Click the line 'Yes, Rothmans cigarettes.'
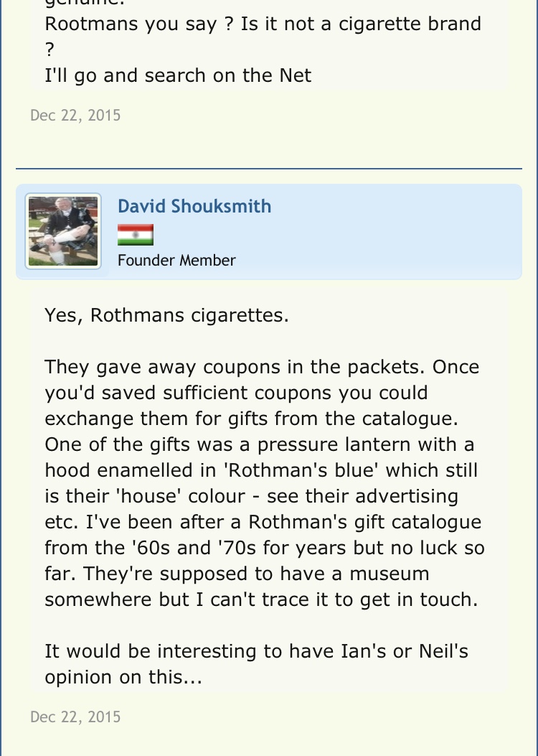The height and width of the screenshot is (756, 538). [166, 315]
